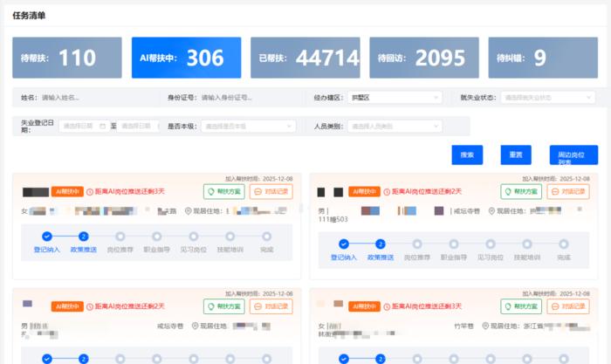Click the 任务清单 page title
This screenshot has height=364, width=611.
click(x=29, y=16)
